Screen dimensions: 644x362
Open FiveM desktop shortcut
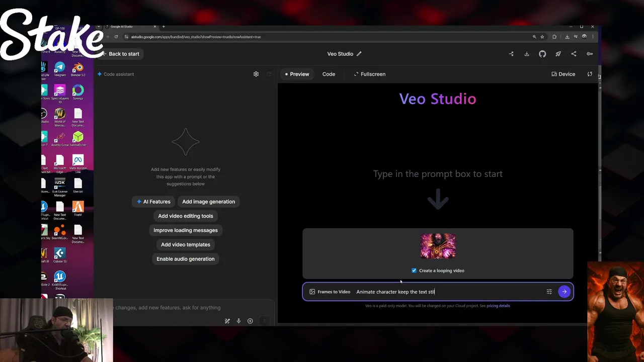point(78,209)
